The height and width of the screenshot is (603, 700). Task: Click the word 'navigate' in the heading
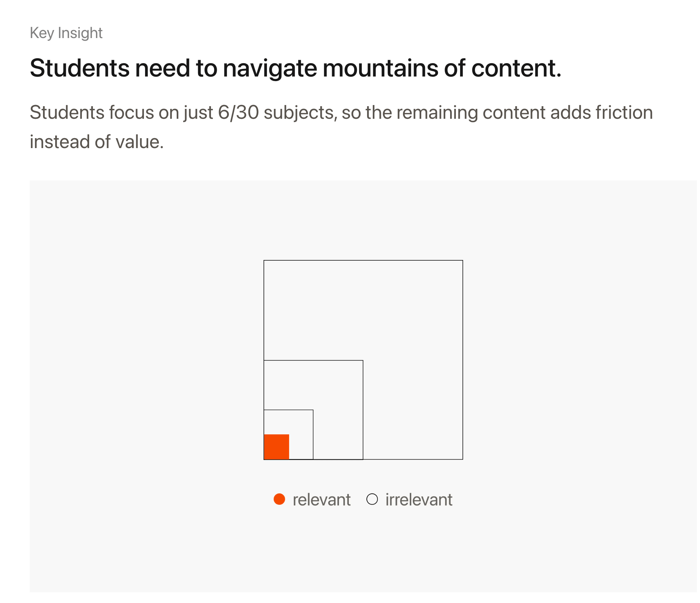tap(270, 68)
